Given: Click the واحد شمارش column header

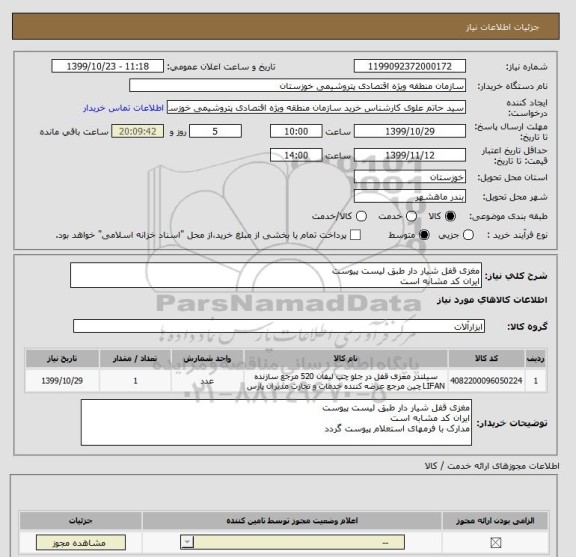Looking at the screenshot, I should pyautogui.click(x=207, y=359).
